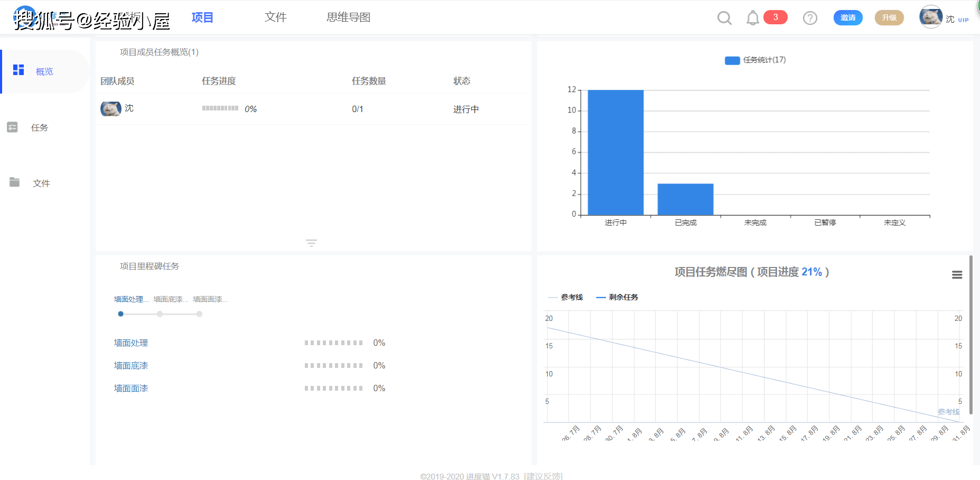Select the 概览 sidebar icon

pyautogui.click(x=18, y=70)
